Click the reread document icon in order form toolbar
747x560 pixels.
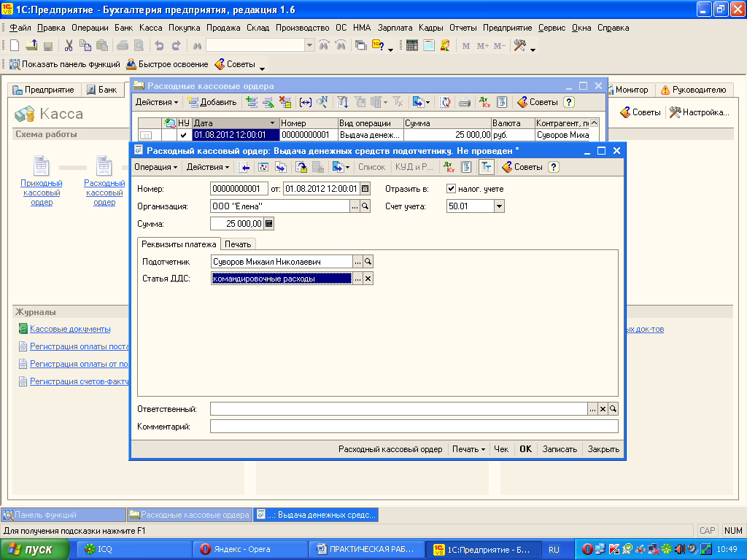click(263, 167)
